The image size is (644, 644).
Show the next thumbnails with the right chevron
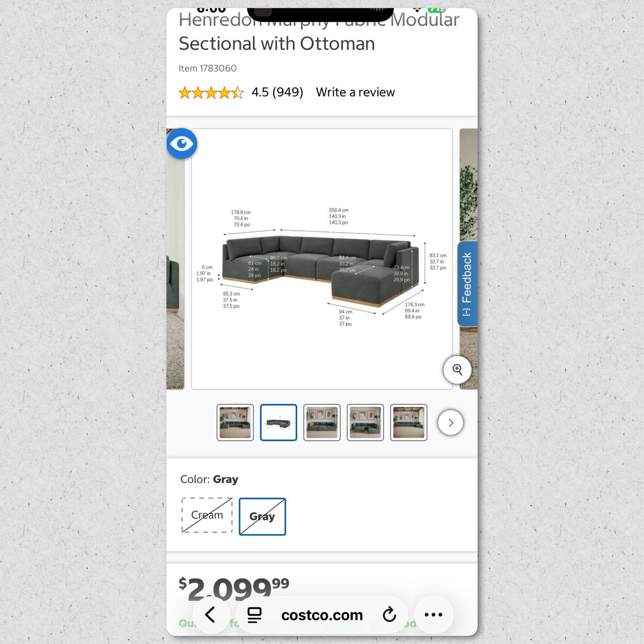tap(451, 422)
